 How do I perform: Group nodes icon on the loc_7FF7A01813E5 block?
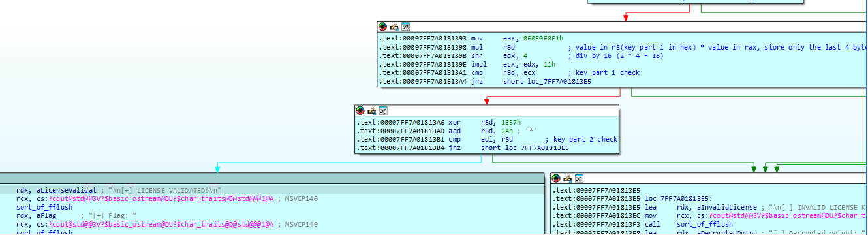[579, 179]
